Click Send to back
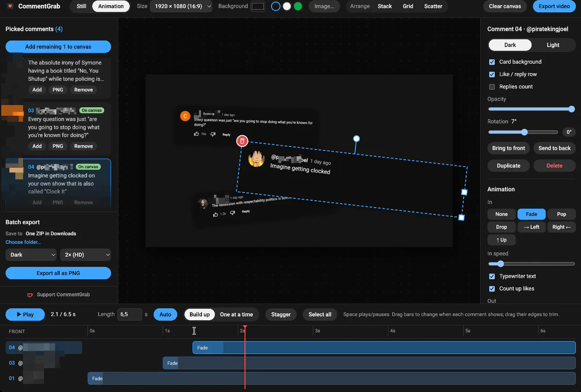This screenshot has width=581, height=392. (554, 148)
